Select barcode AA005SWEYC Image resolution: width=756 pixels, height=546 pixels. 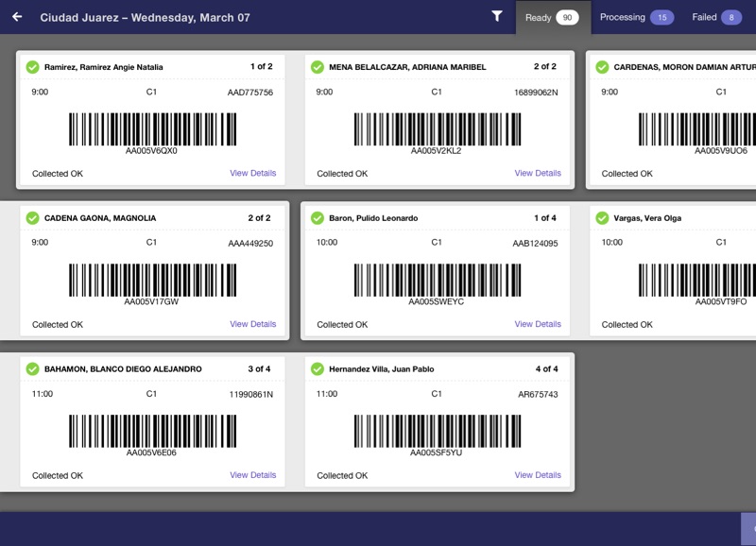(438, 284)
